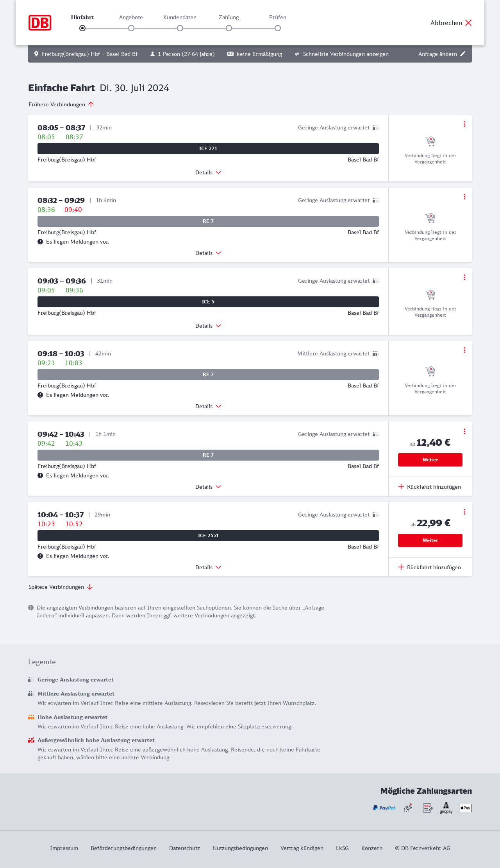Open the three-dot menu for ICE 271
The width and height of the screenshot is (500, 868).
coord(464,124)
